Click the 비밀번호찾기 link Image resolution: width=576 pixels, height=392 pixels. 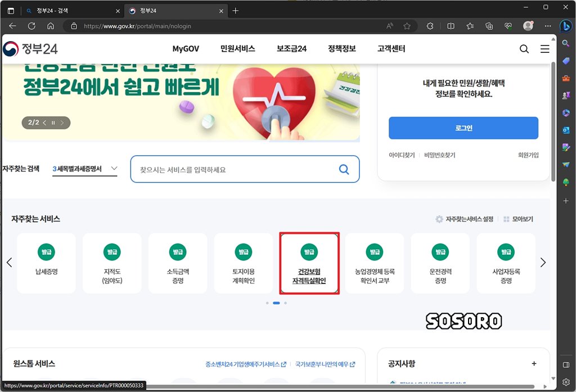click(x=440, y=155)
